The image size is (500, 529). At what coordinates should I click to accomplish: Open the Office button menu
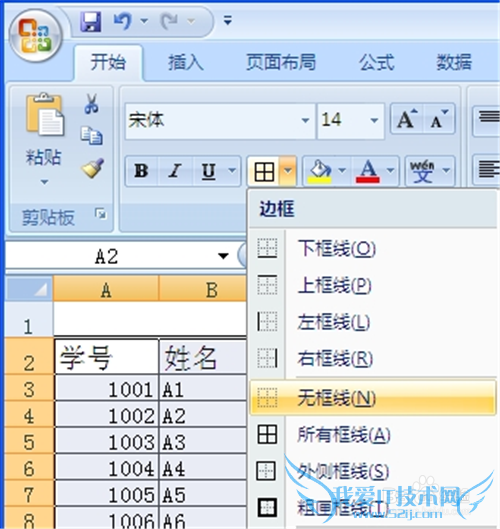coord(35,36)
